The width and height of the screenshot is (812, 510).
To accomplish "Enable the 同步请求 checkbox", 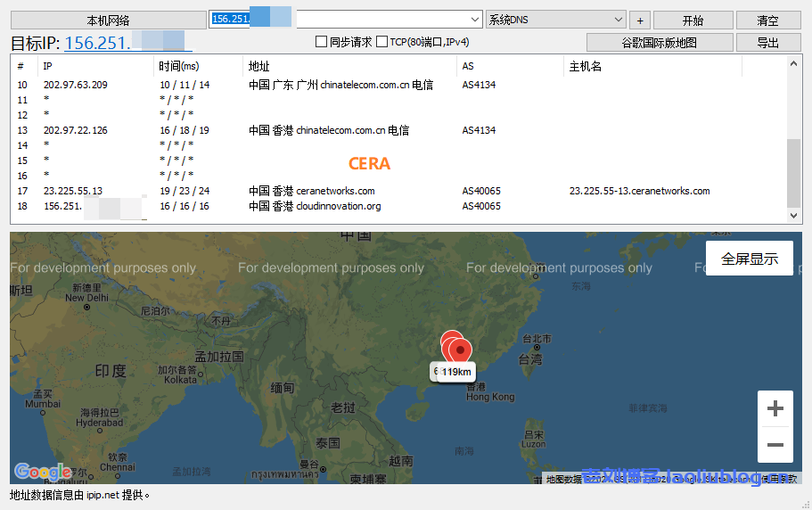I will [x=322, y=42].
